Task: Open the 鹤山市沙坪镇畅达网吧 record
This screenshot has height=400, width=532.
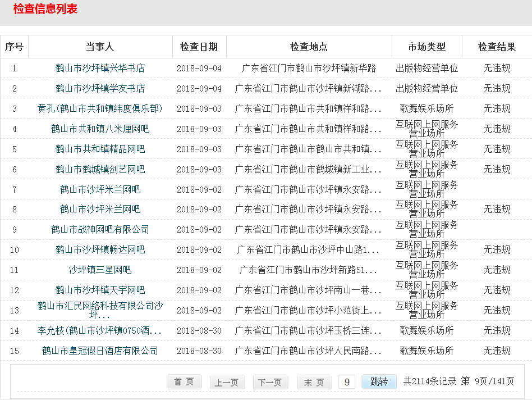Action: point(100,249)
